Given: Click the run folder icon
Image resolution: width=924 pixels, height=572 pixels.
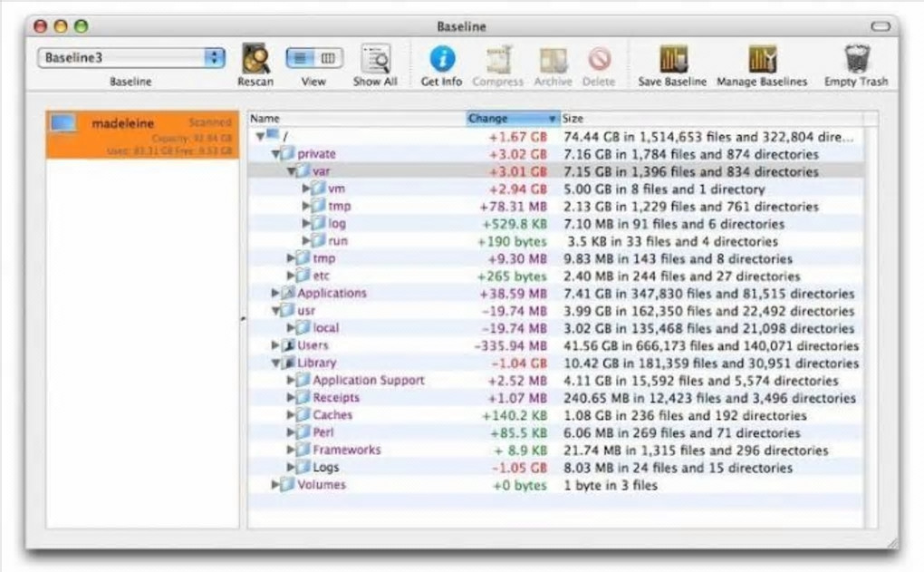Looking at the screenshot, I should 318,240.
